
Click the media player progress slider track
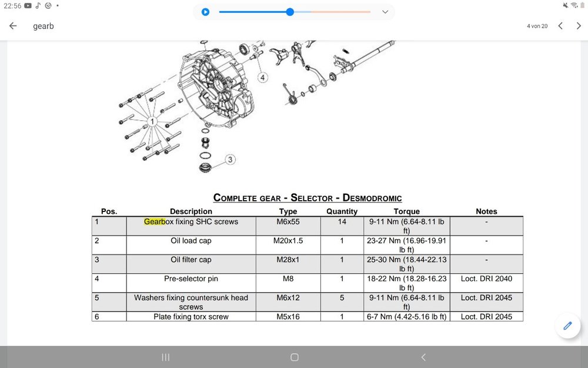(294, 12)
